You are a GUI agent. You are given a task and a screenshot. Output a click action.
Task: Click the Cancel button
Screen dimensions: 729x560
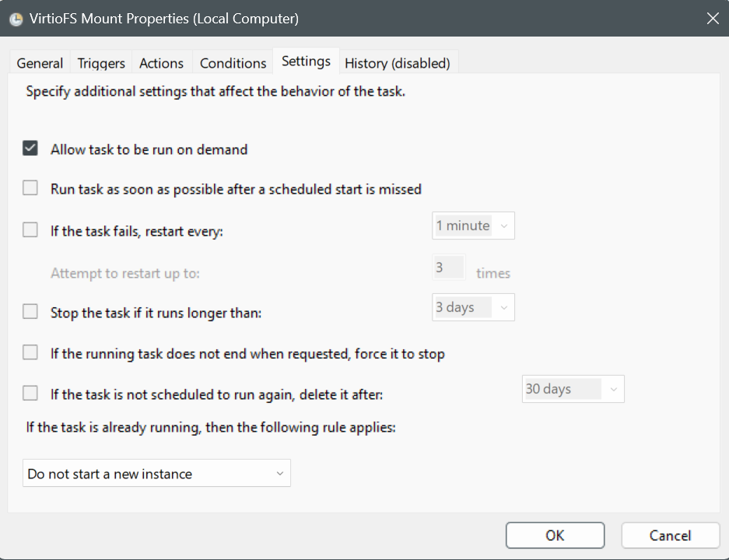coord(671,535)
